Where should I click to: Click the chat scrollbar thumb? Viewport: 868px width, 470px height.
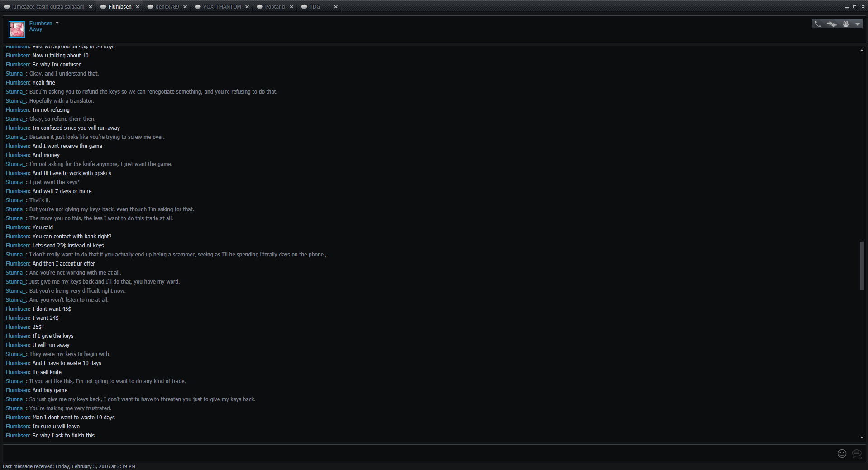coord(862,266)
